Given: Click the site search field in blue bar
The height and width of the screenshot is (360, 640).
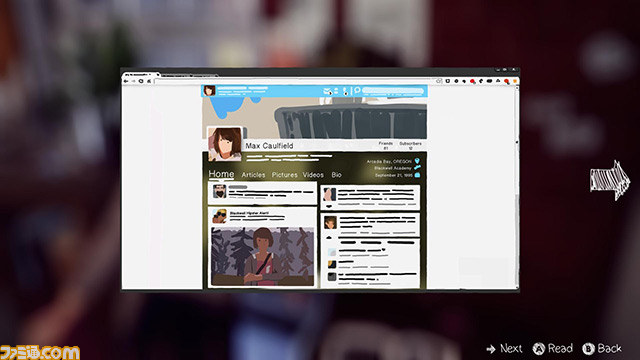Looking at the screenshot, I should coord(393,90).
